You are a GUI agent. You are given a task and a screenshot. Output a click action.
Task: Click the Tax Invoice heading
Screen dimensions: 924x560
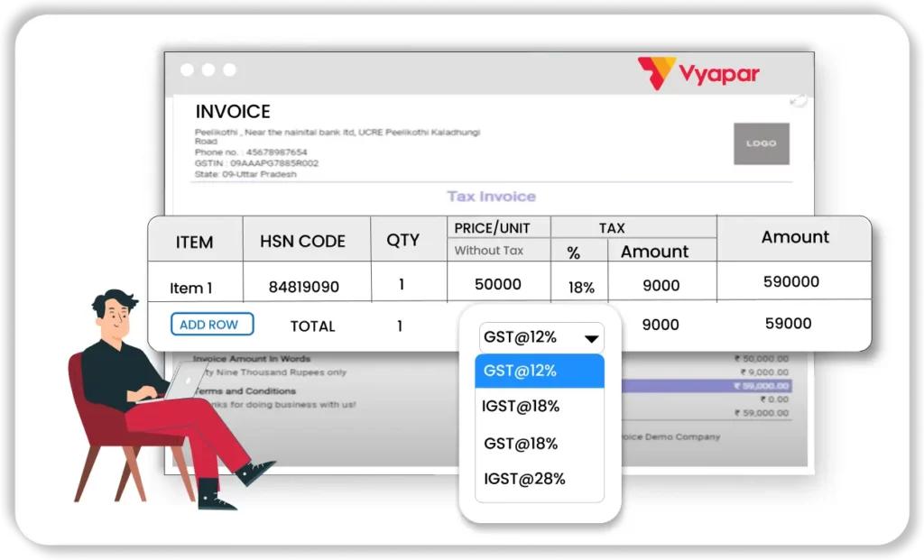491,197
